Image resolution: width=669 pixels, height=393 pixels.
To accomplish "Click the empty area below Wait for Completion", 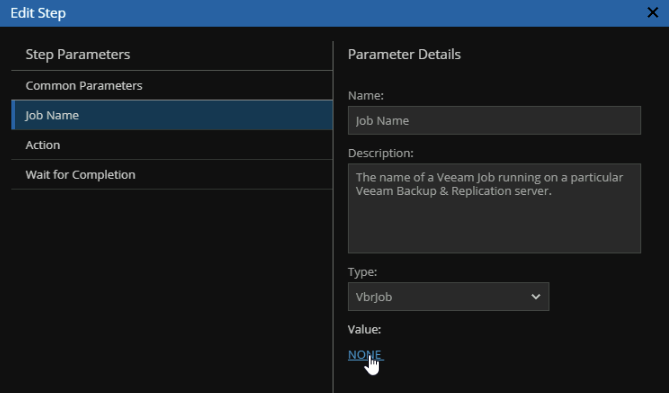I will (172, 290).
